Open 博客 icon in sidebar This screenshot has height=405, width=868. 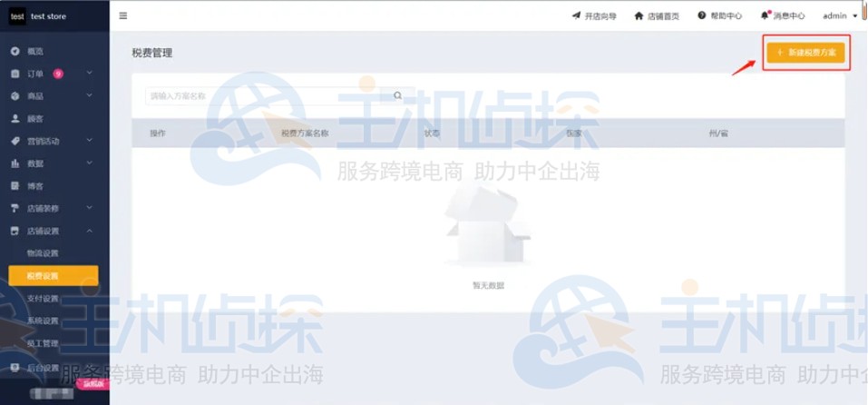click(x=15, y=186)
